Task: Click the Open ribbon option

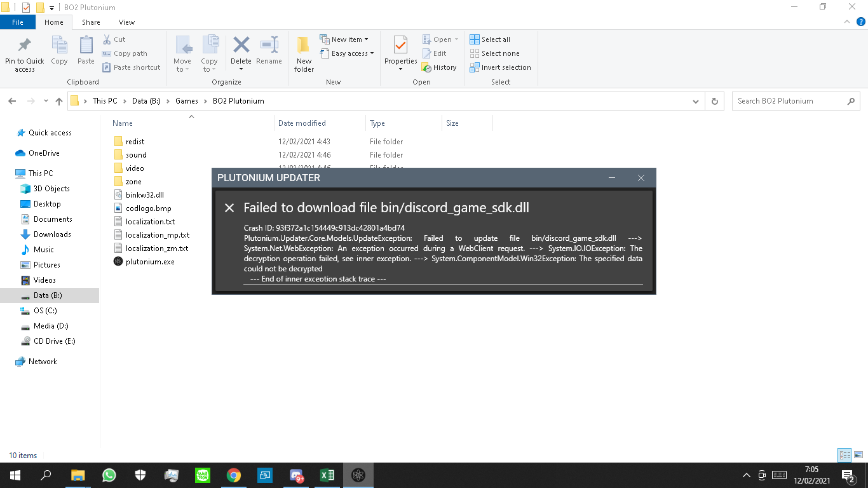Action: [440, 39]
